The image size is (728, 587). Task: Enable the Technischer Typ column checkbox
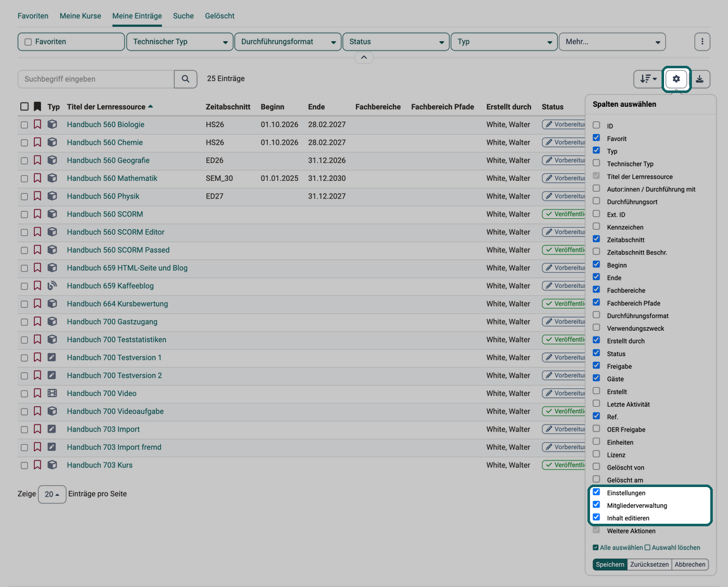pos(596,163)
